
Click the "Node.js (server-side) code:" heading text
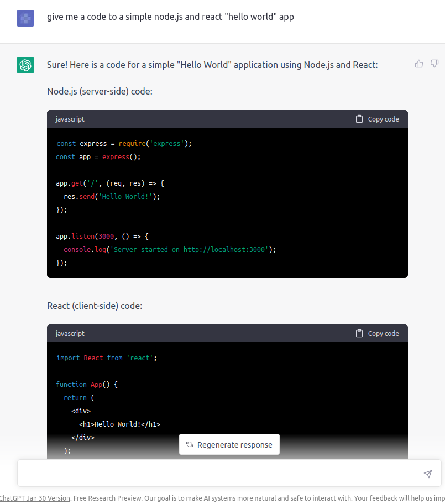pyautogui.click(x=100, y=91)
